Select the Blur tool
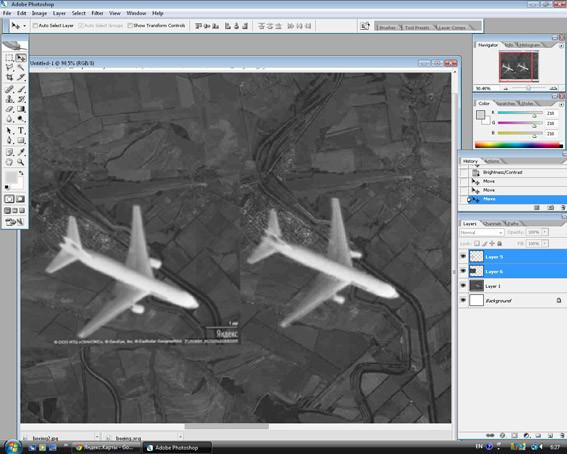This screenshot has height=454, width=567. [9, 119]
